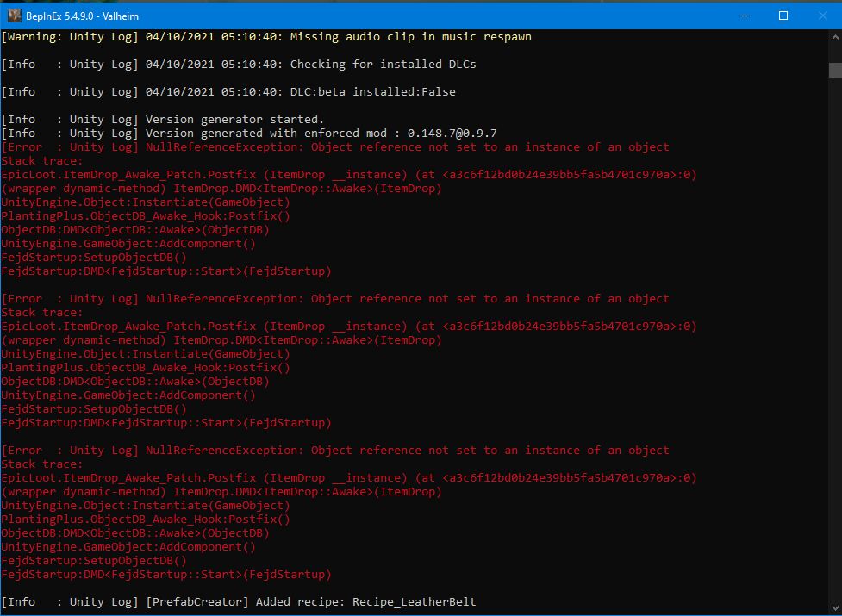Maximize the BepInEx console window

783,16
